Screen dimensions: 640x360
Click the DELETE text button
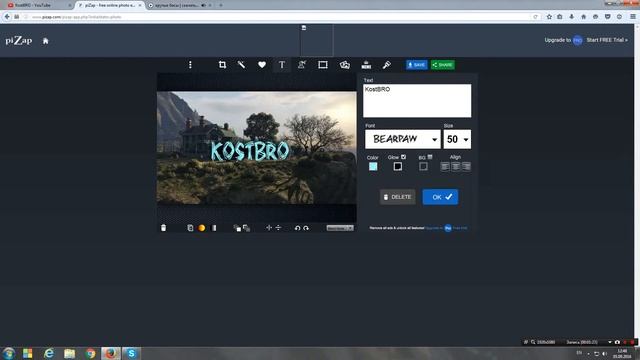pos(398,197)
